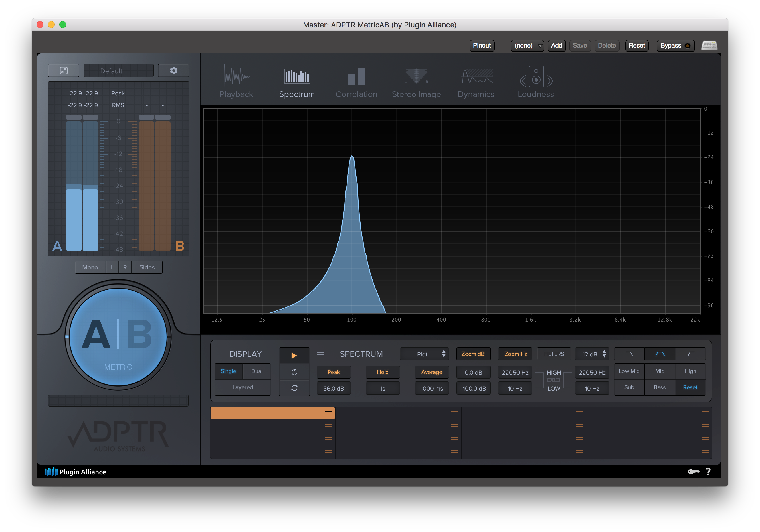The width and height of the screenshot is (760, 532).
Task: Select the Mid filter band
Action: pyautogui.click(x=660, y=371)
